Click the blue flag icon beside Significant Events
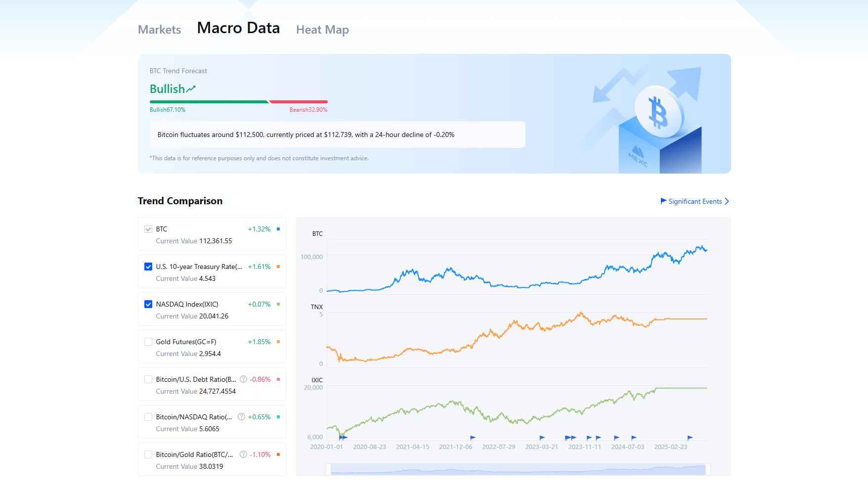Screen dimensions: 868x496 (663, 201)
